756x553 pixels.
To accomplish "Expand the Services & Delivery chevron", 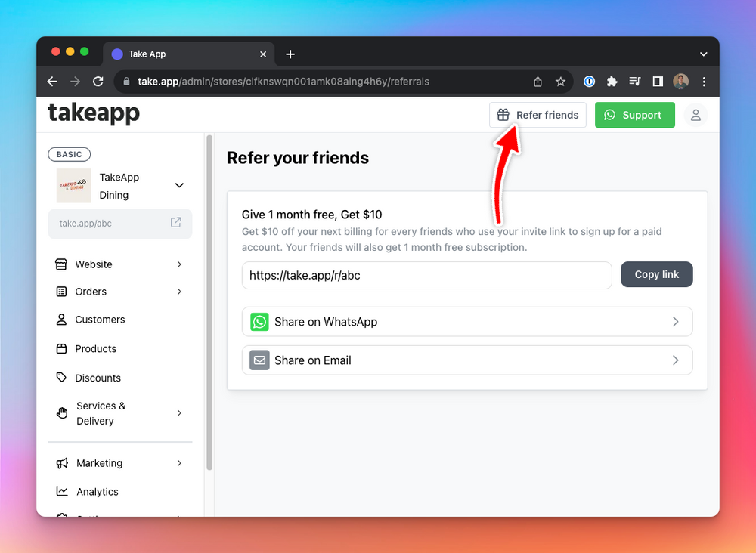I will coord(179,412).
